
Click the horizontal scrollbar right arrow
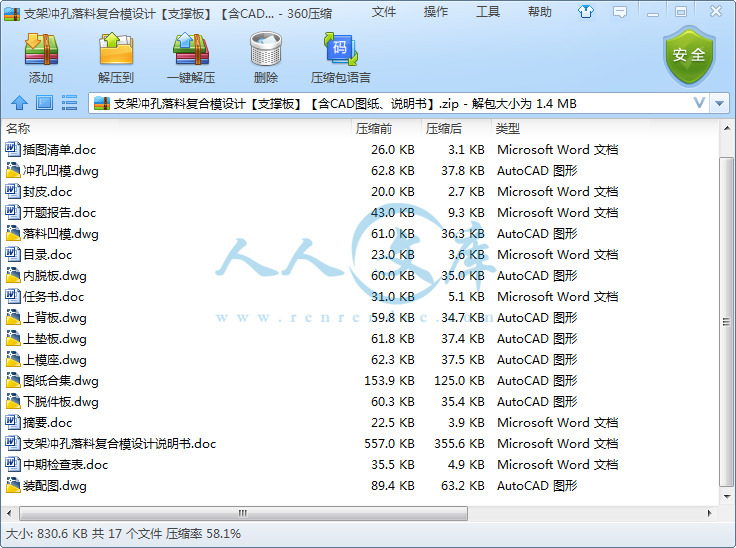point(709,513)
